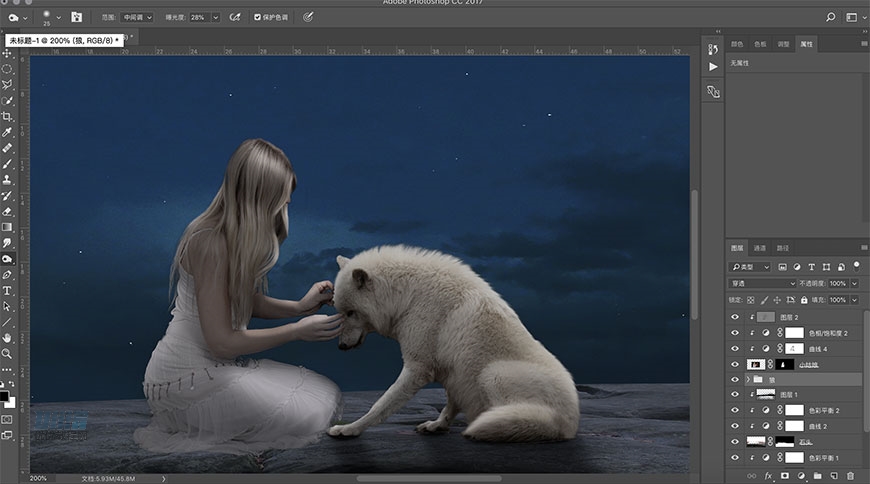Select the Pen tool
The width and height of the screenshot is (870, 484).
(x=7, y=275)
